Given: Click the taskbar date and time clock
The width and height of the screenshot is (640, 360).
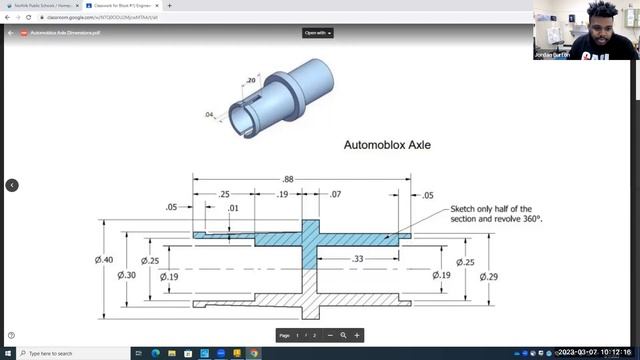Looking at the screenshot, I should [x=595, y=352].
